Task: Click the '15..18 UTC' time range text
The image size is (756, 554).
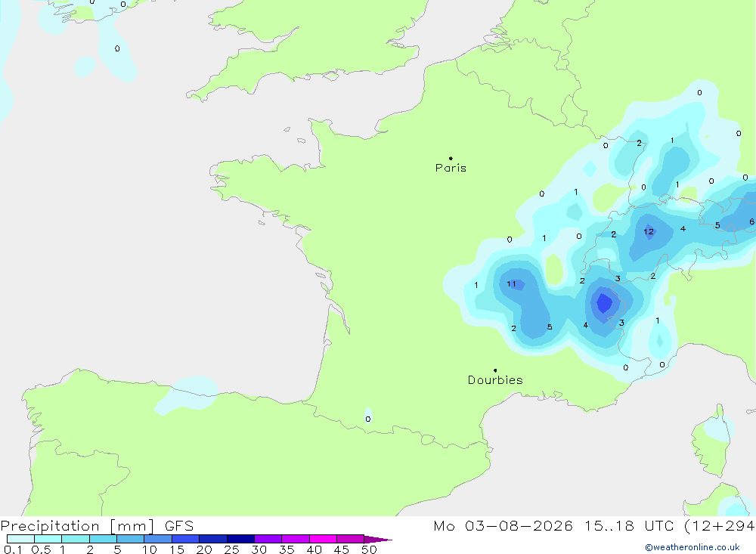Action: click(629, 526)
